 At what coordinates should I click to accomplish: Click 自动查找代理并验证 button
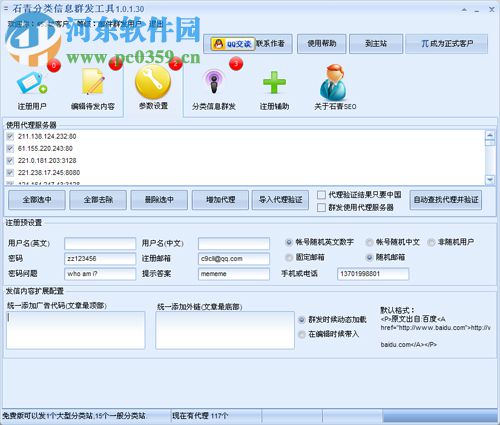point(446,200)
